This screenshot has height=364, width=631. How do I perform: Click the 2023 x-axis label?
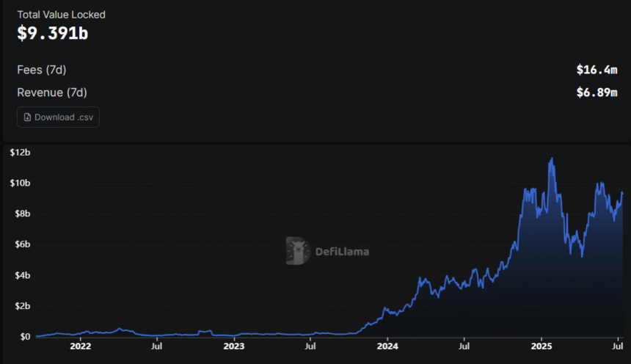tap(234, 345)
